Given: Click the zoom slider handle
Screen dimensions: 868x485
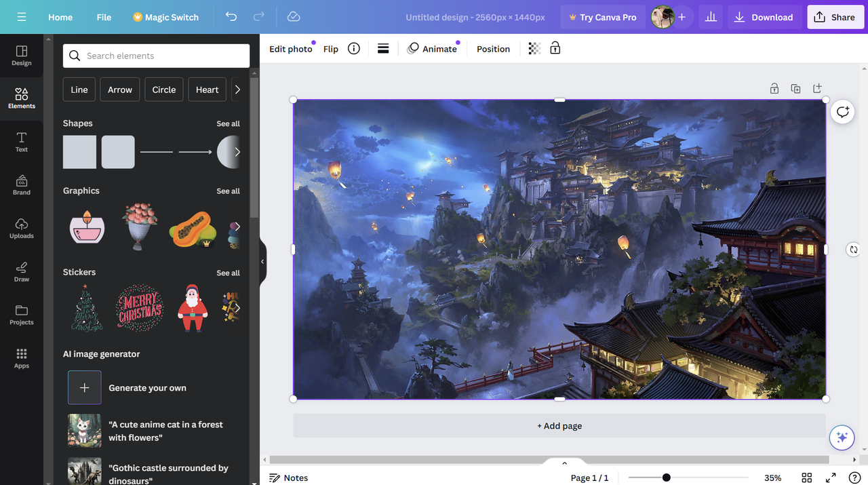Looking at the screenshot, I should 667,478.
